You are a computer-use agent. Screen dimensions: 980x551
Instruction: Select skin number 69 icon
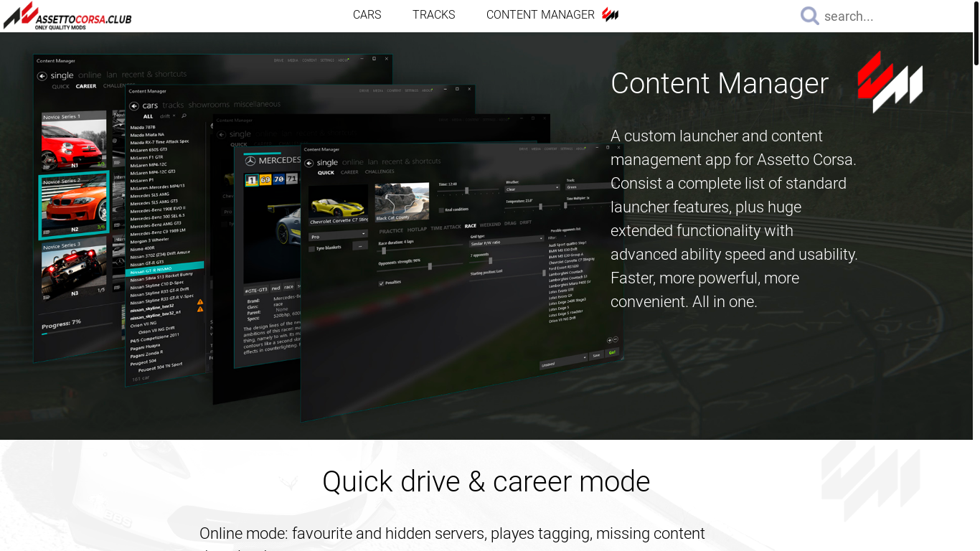coord(265,179)
